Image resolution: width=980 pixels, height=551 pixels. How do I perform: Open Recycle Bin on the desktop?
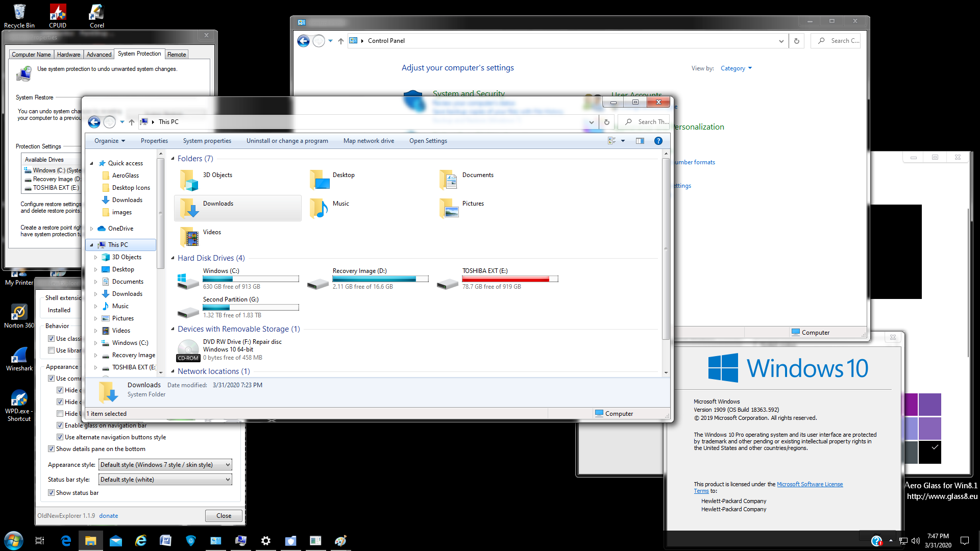tap(19, 16)
